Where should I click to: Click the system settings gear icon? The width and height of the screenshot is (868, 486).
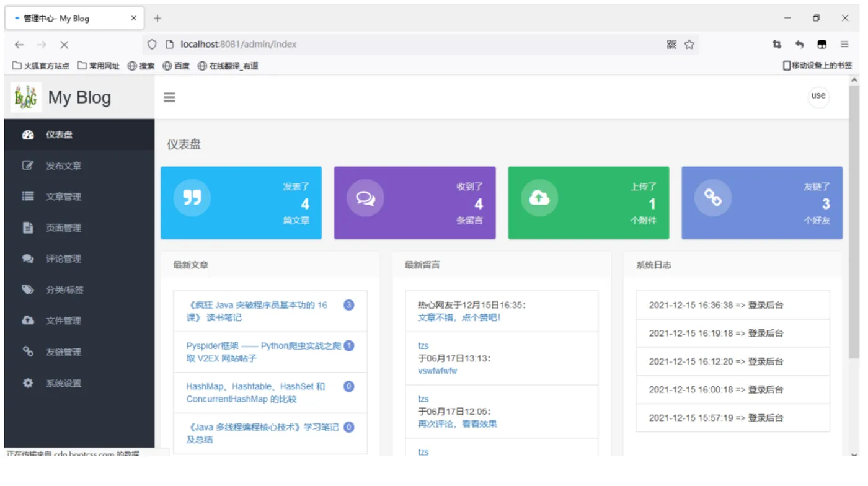pos(28,382)
